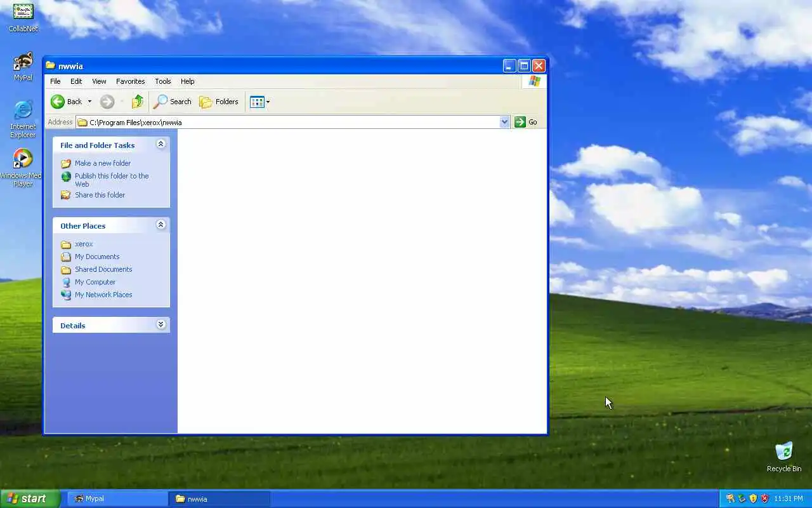Click the yellow security shield tray icon
Image resolution: width=812 pixels, height=508 pixels.
tap(753, 498)
